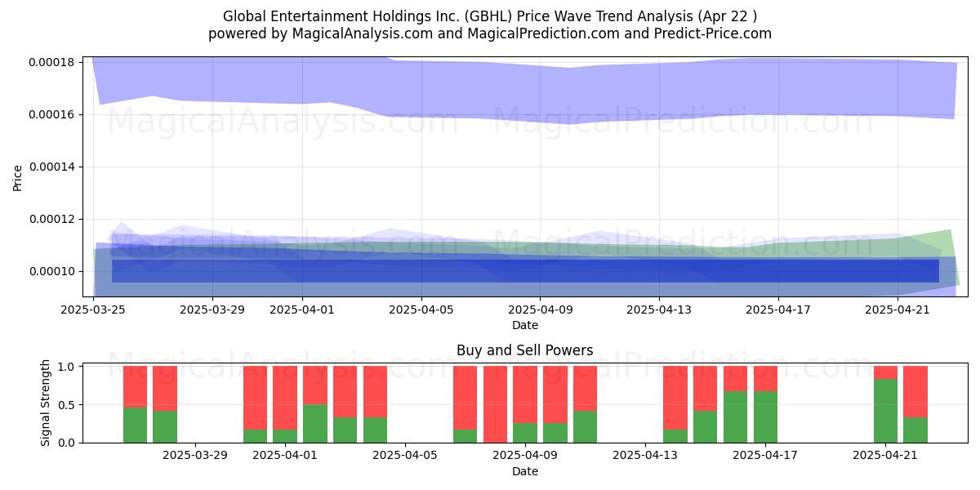The image size is (980, 490).
Task: Click the 'powered by MagicalAnalysis.com' subtitle line
Action: coord(490,33)
